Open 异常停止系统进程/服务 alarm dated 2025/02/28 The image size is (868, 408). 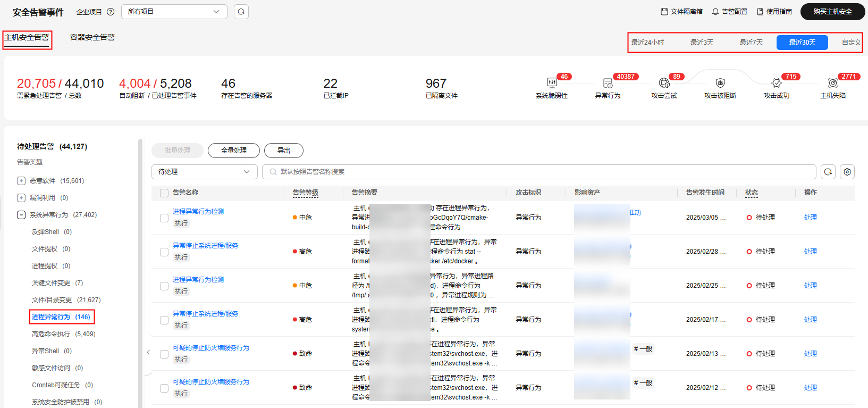coord(206,246)
